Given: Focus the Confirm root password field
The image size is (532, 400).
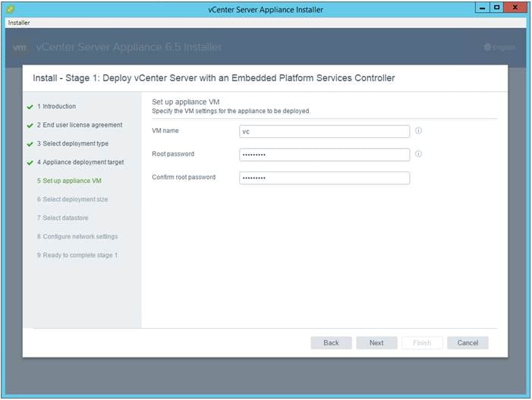Looking at the screenshot, I should pos(324,178).
